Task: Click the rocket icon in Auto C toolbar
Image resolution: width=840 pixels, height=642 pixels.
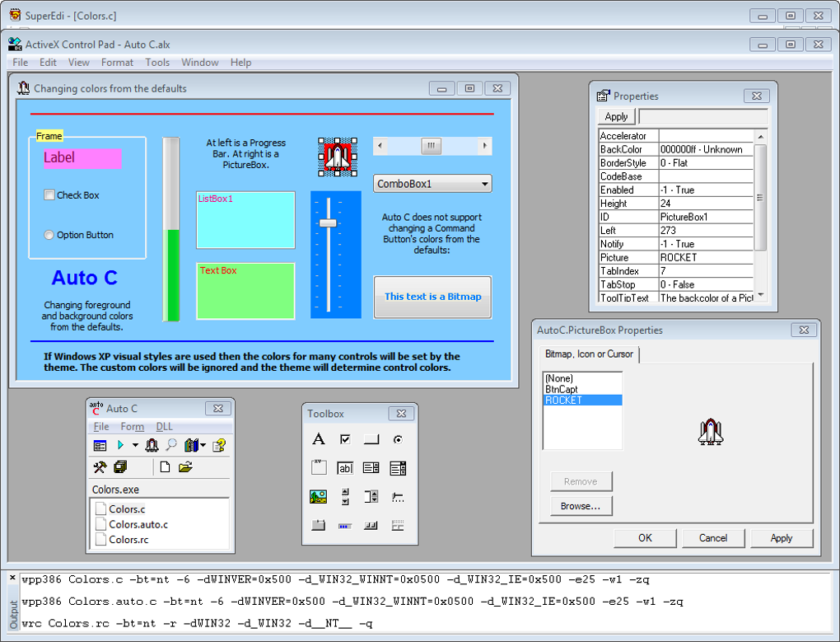Action: pyautogui.click(x=152, y=445)
